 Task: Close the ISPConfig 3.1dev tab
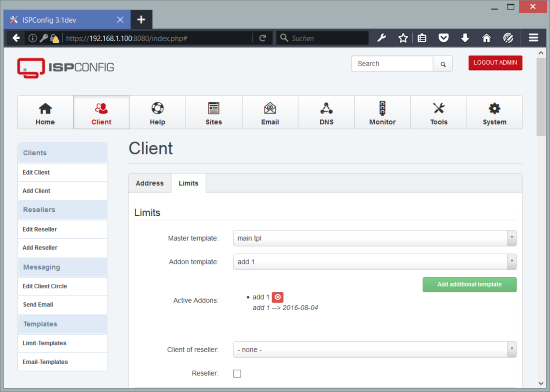pyautogui.click(x=120, y=20)
